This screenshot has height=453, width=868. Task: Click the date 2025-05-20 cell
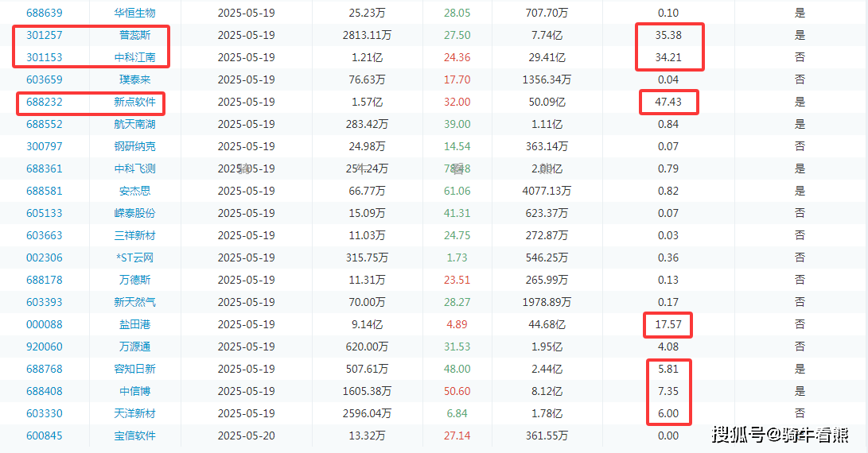pyautogui.click(x=247, y=436)
